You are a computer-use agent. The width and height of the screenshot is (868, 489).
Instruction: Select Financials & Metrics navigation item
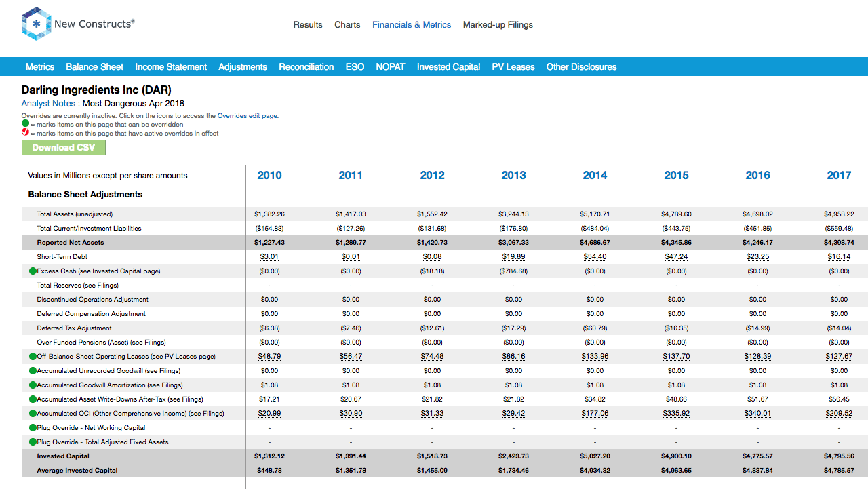[412, 24]
